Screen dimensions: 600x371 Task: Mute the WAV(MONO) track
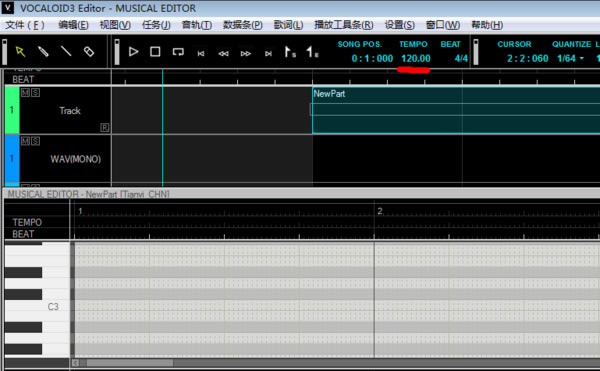click(25, 141)
